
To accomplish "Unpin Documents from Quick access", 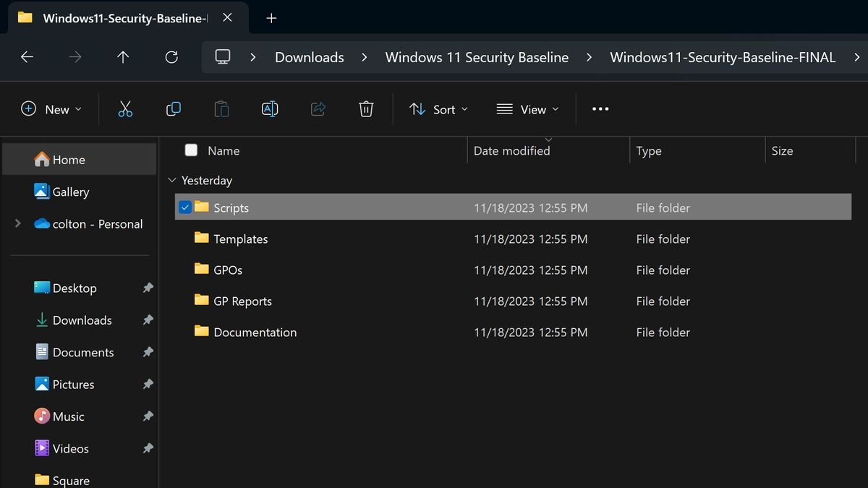I will pos(147,352).
